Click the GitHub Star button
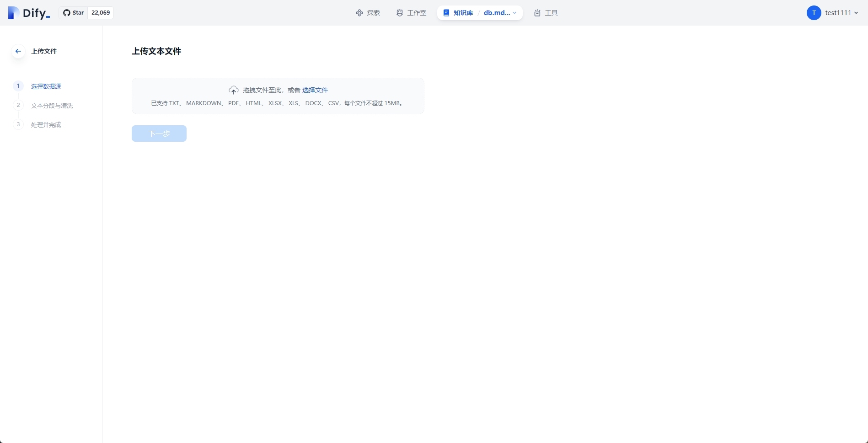 (x=74, y=13)
